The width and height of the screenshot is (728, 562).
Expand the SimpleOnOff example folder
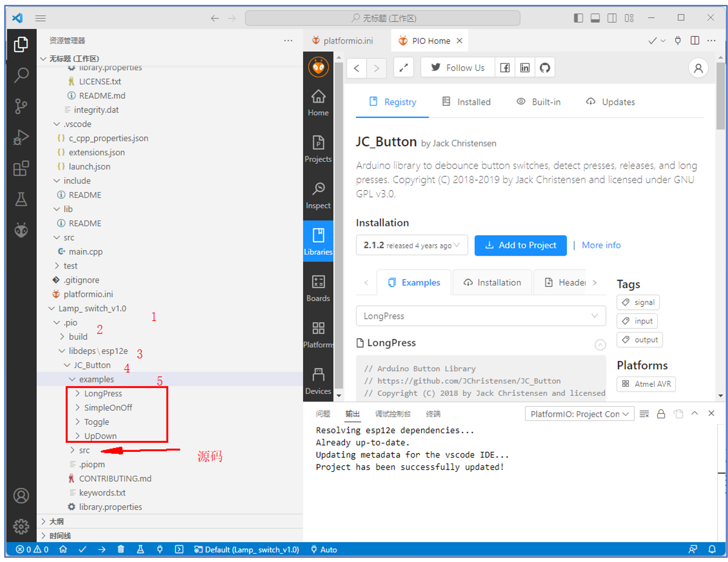(108, 407)
